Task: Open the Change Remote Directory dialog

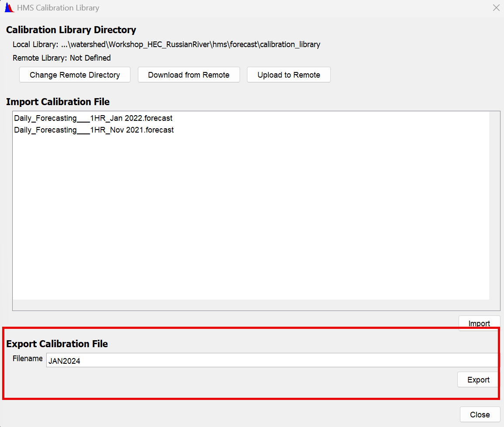Action: 74,75
